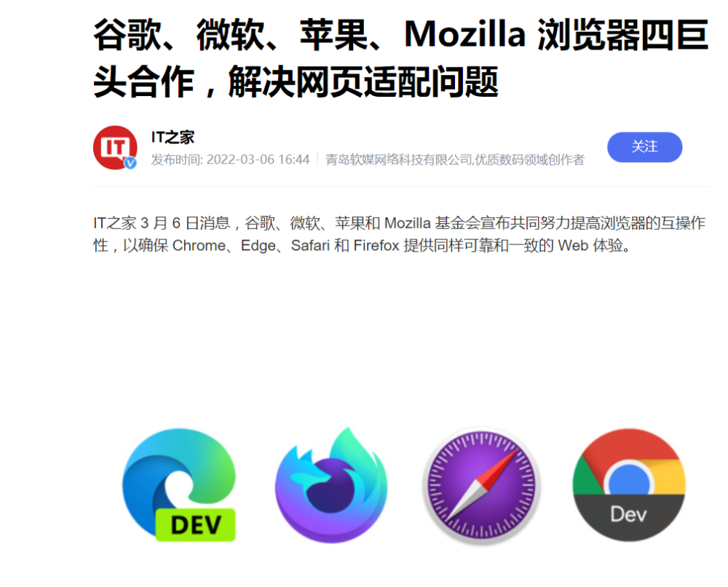Click the Chrome Dev browser icon
This screenshot has height=587, width=728.
click(x=629, y=485)
